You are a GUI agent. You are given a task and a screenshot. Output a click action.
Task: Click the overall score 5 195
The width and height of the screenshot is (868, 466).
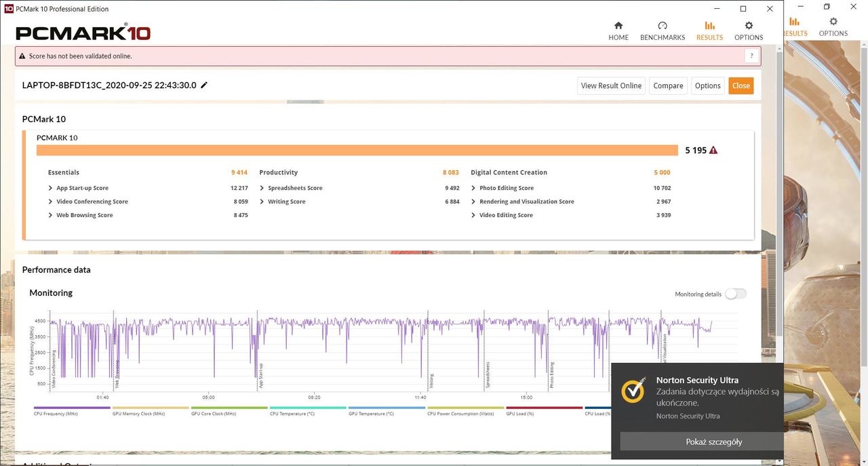[x=696, y=151]
